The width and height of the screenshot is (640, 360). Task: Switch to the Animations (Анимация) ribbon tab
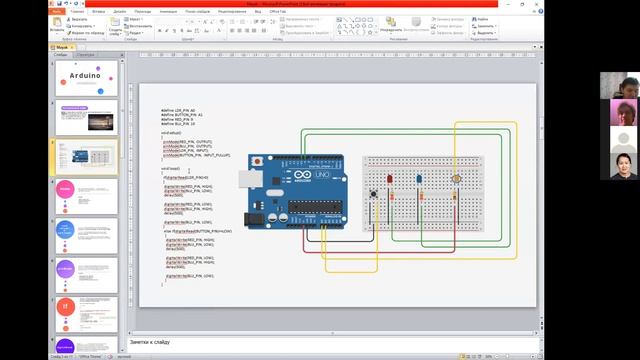pos(168,11)
